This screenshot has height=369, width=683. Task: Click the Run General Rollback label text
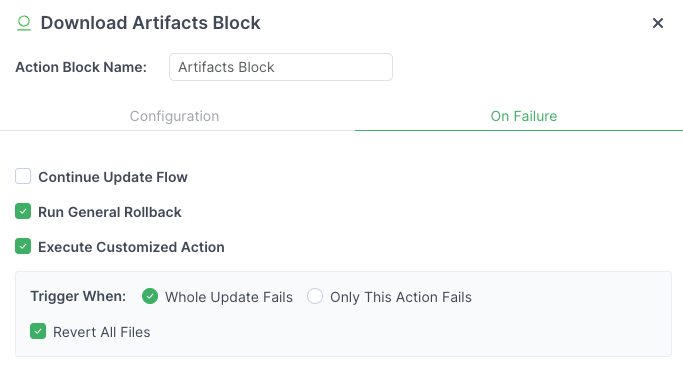(x=110, y=212)
